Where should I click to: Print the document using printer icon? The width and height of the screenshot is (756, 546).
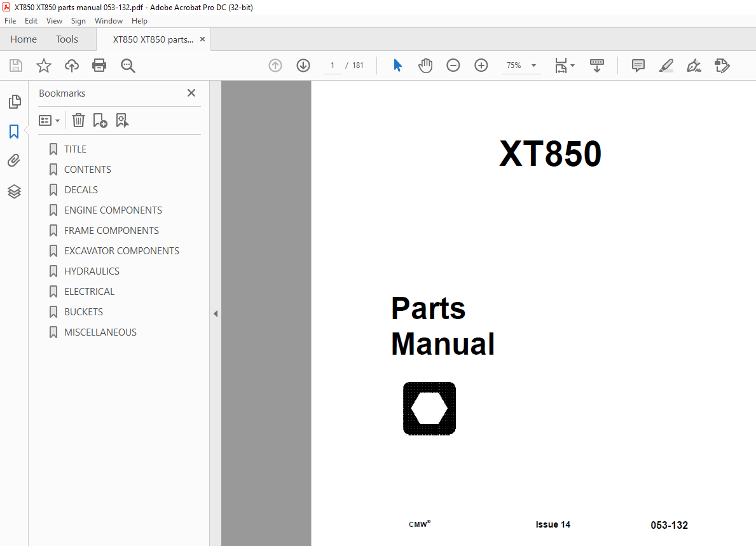tap(99, 65)
